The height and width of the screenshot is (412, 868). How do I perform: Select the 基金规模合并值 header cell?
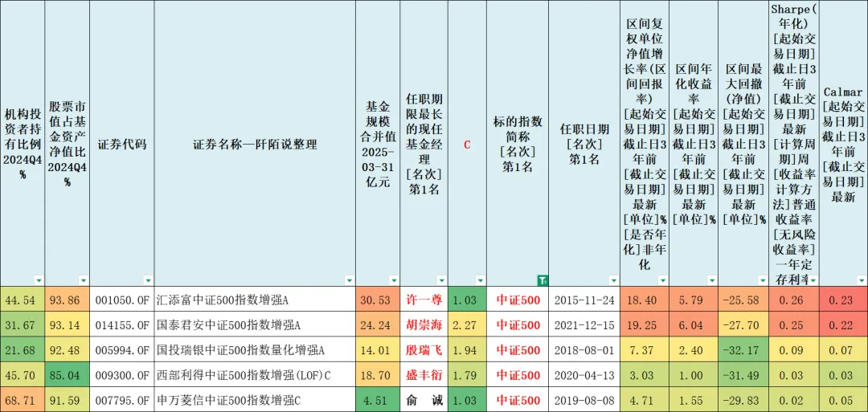click(x=378, y=143)
